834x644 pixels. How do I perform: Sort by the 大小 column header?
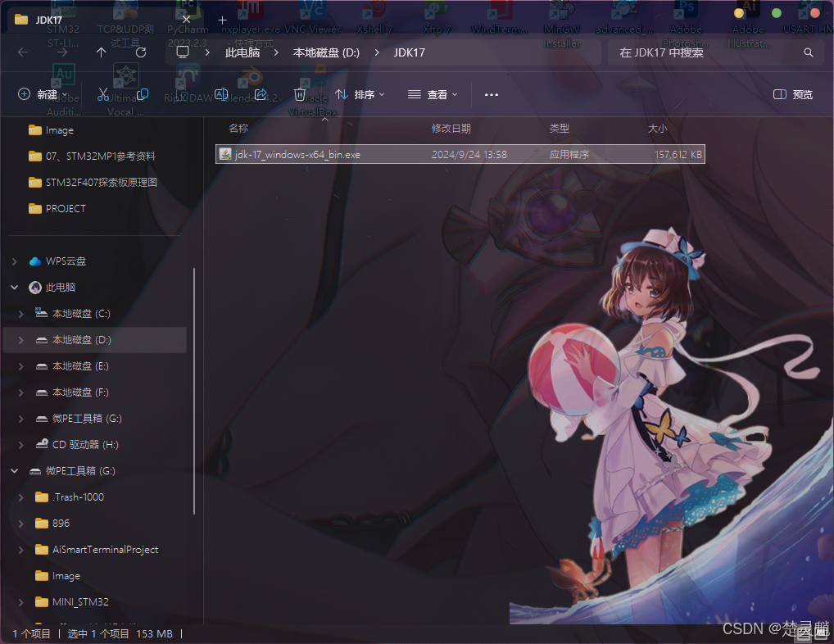(x=657, y=128)
